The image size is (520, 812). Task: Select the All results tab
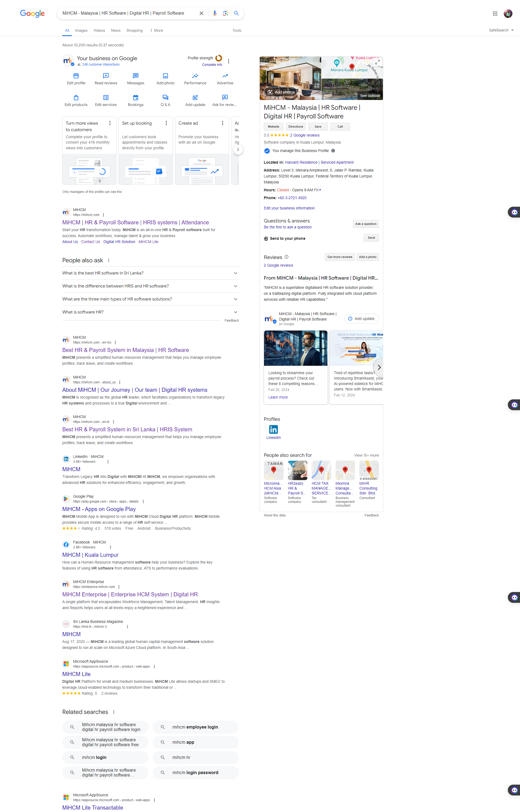67,30
